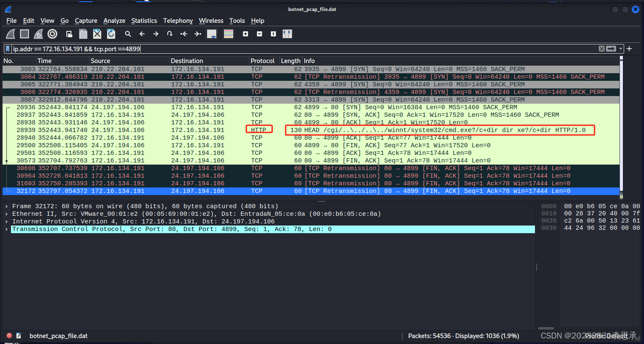Toggle auto-scroll to last packet during capture
Viewport: 644px width, 344px height.
point(212,34)
